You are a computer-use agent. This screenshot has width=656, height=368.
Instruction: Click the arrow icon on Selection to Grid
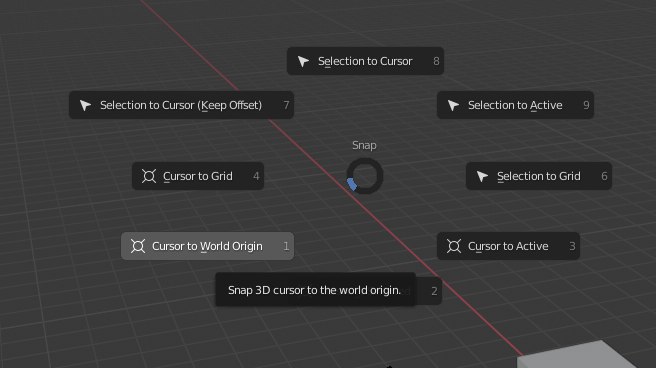click(x=482, y=176)
